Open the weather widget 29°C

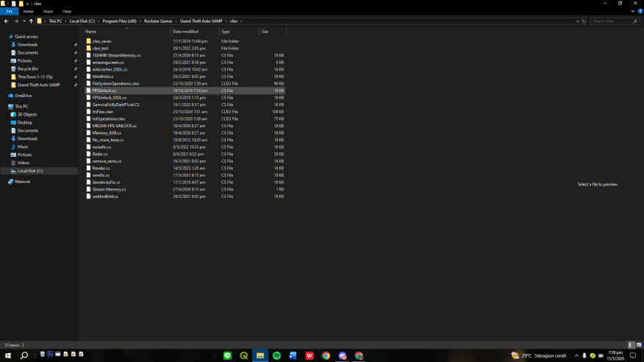coord(539,356)
